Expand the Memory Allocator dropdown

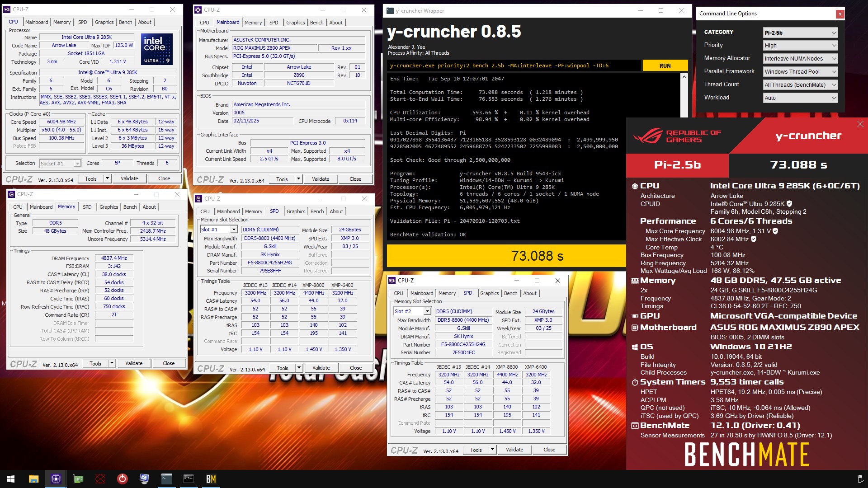click(800, 59)
